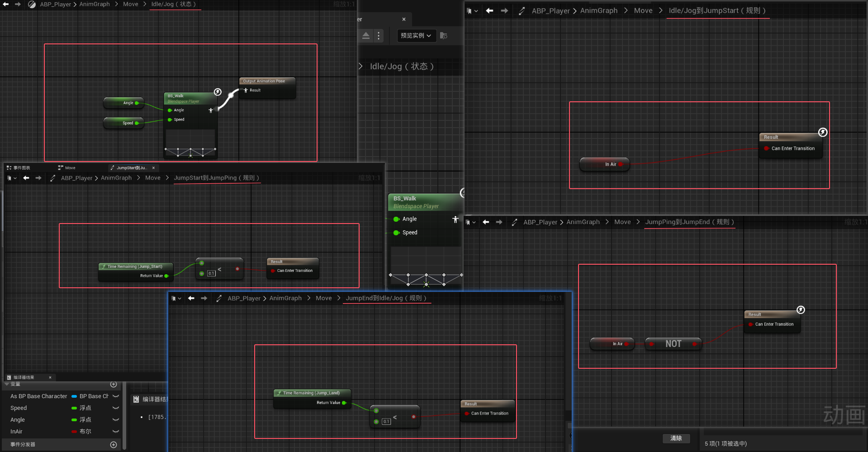
Task: Close the 编译器结果 tab
Action: (50, 377)
